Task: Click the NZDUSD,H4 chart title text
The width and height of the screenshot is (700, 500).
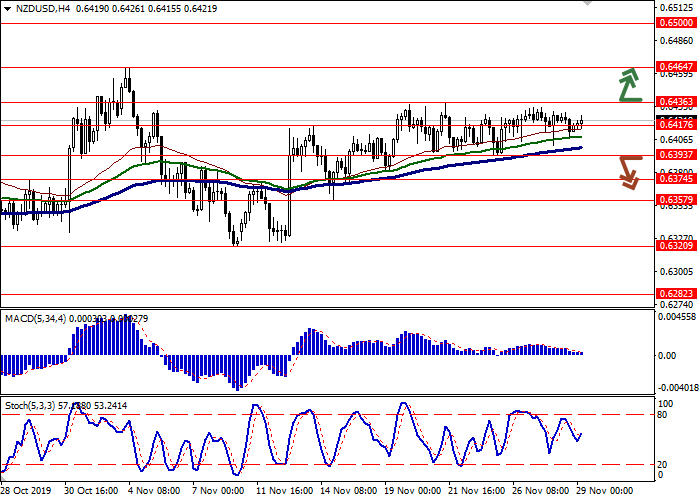Action: 40,8
